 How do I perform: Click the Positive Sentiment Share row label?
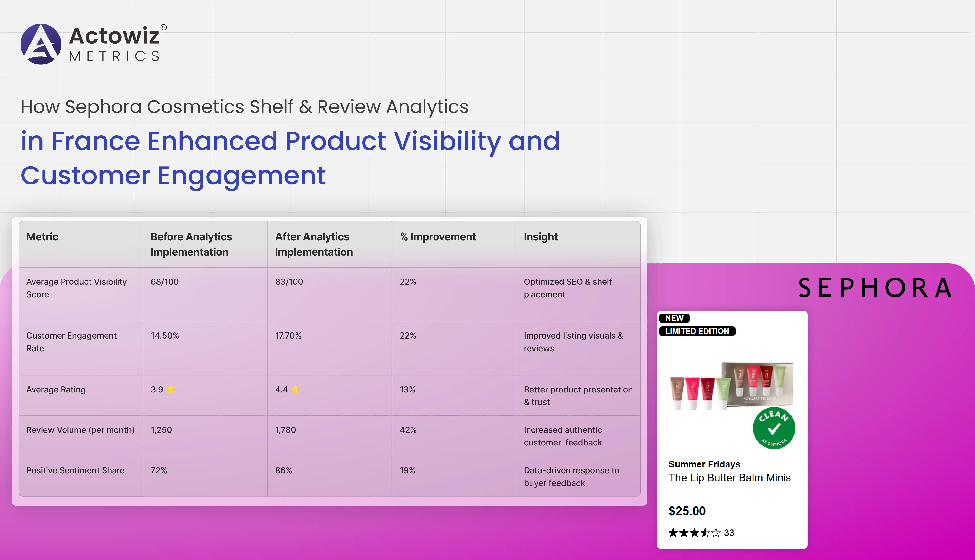point(75,470)
